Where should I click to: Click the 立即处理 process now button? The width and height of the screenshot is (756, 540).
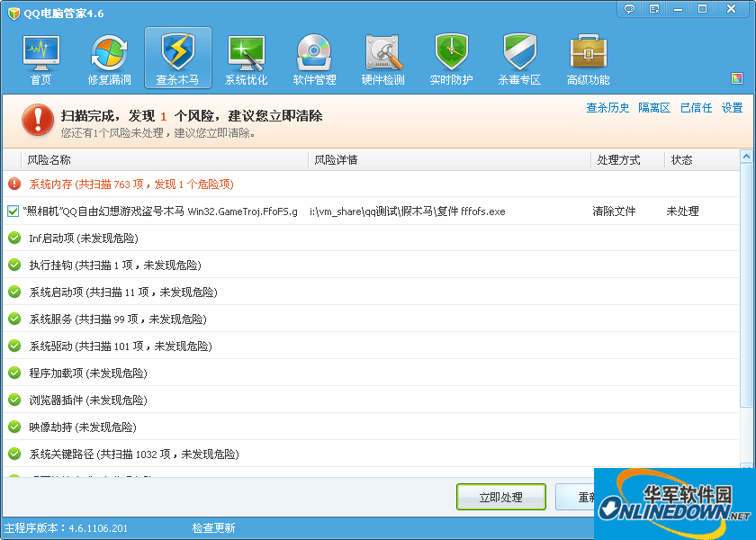(501, 496)
